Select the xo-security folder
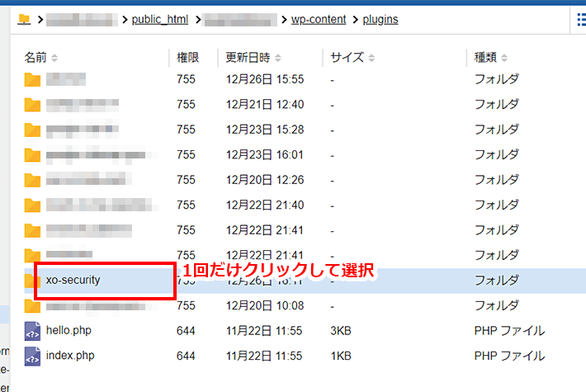Image resolution: width=586 pixels, height=392 pixels. [x=73, y=280]
